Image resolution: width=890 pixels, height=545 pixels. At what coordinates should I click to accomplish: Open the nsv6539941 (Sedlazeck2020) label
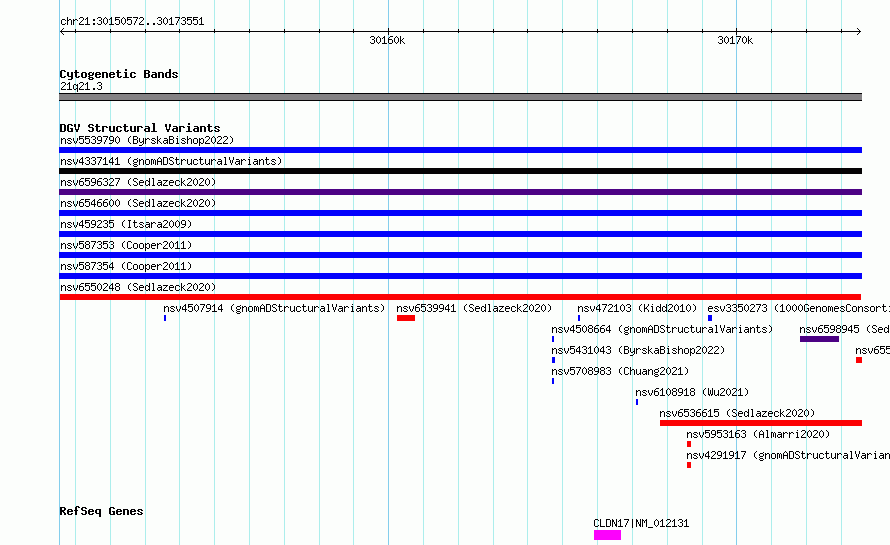474,308
